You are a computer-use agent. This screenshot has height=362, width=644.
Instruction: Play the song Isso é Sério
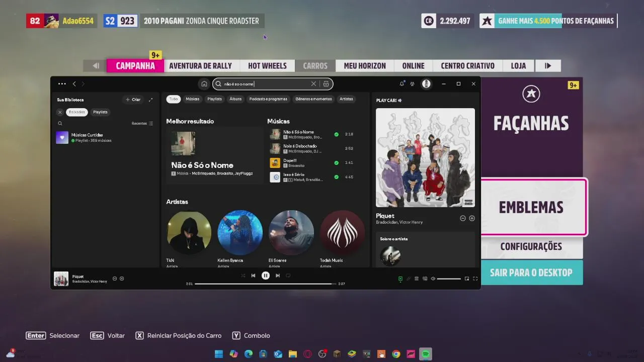[x=312, y=177]
